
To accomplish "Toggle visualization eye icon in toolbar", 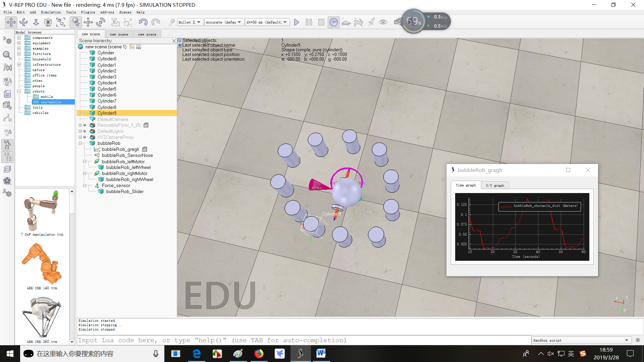I will coord(383,22).
